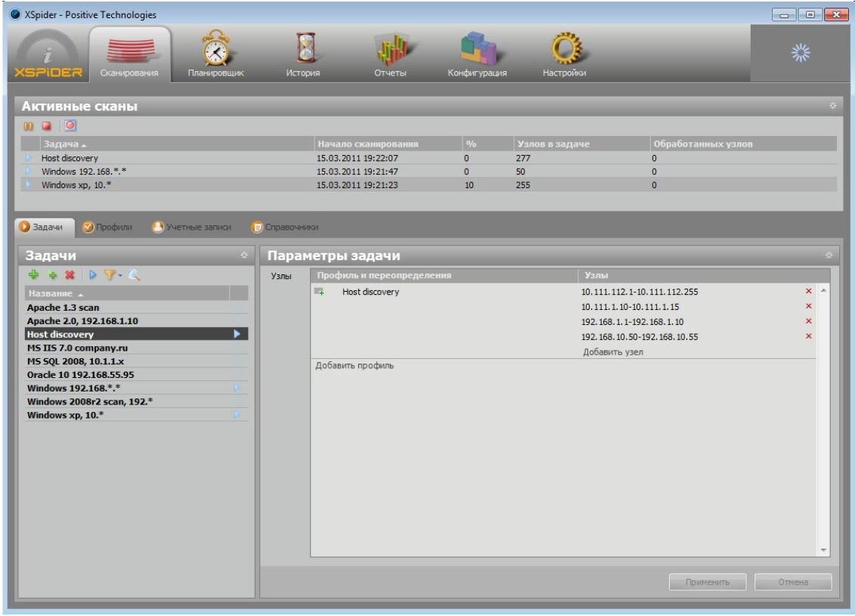Open the История hourglass icon

pyautogui.click(x=305, y=48)
